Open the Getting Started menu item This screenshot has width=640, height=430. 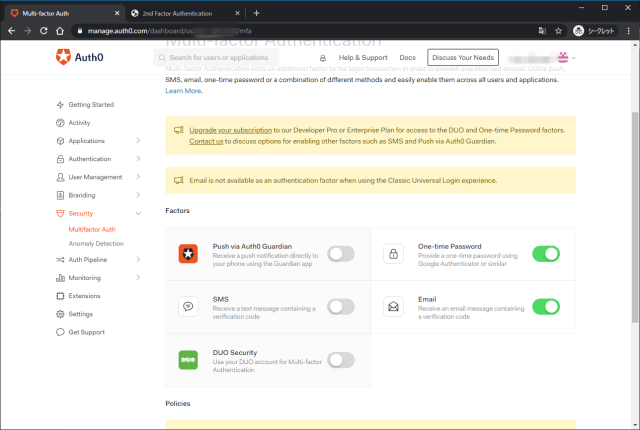91,105
